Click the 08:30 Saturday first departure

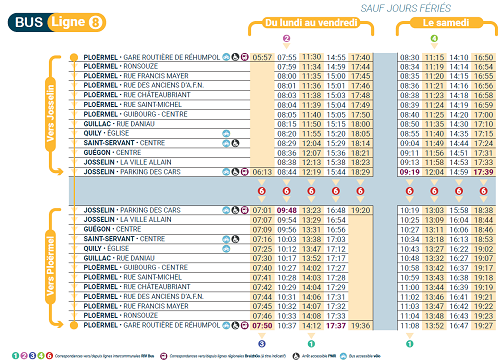pos(410,57)
